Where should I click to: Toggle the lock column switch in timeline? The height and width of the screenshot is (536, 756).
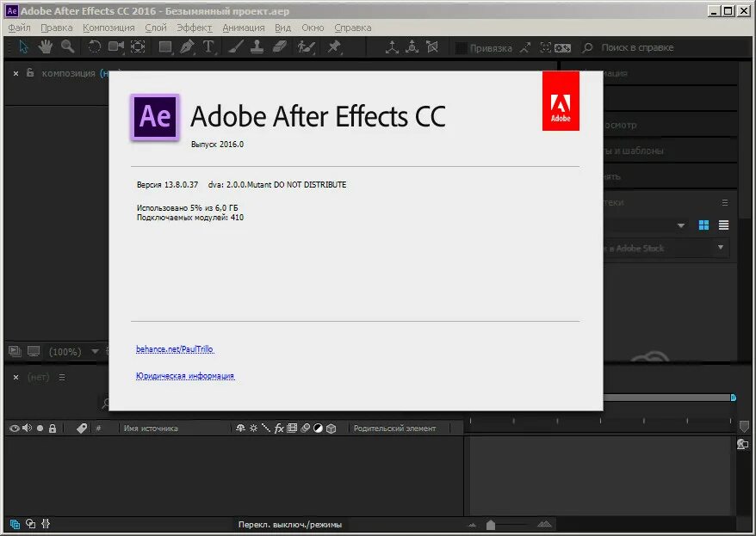tap(53, 428)
